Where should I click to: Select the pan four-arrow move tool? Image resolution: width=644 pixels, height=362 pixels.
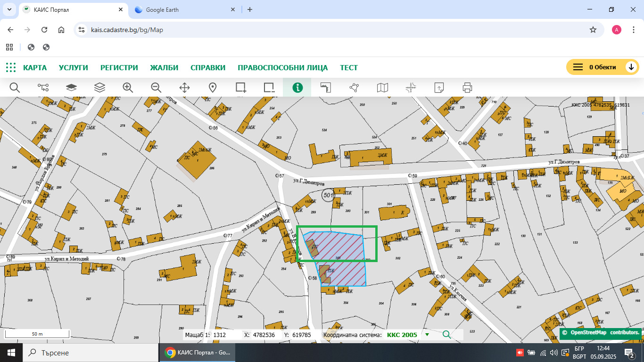click(184, 87)
